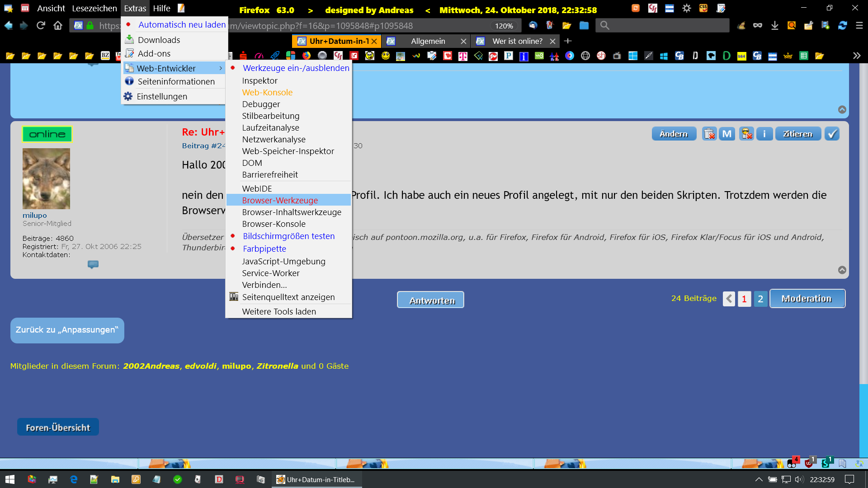Screen dimensions: 868x488
Task: Open the downloads arrow icon in toolbar
Action: tap(774, 26)
